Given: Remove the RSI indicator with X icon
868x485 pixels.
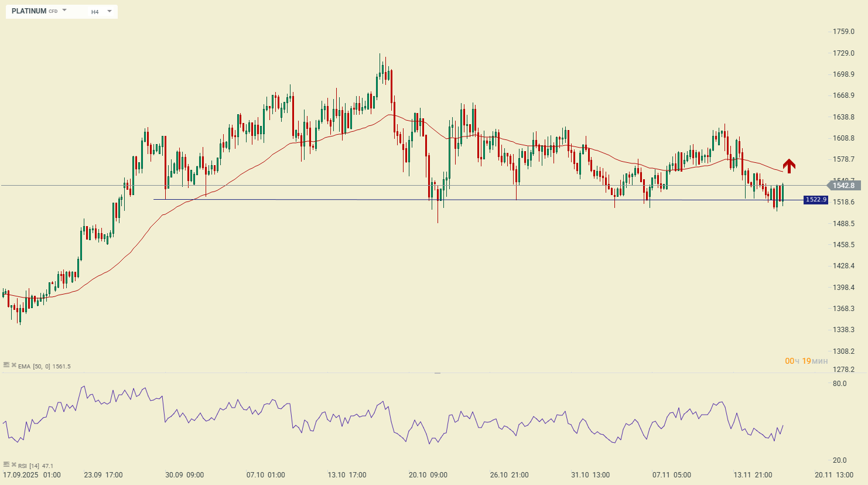Looking at the screenshot, I should click(13, 464).
